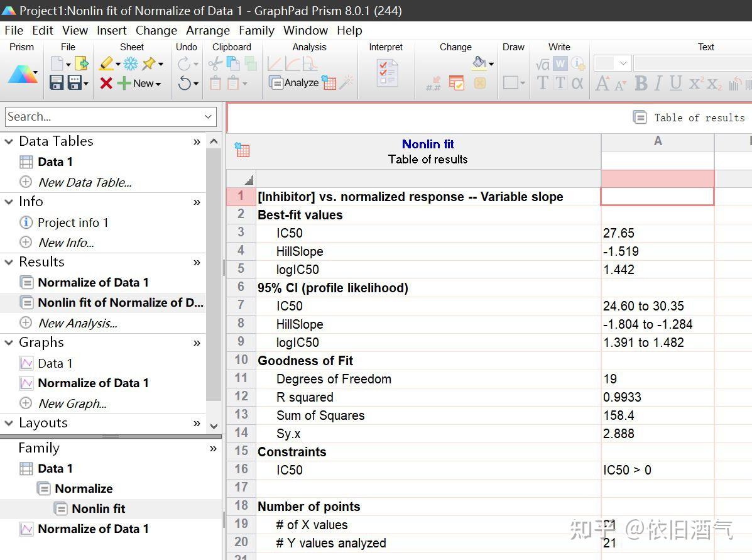Viewport: 752px width, 560px height.
Task: Freeze the sheet using snowflake icon
Action: (131, 63)
